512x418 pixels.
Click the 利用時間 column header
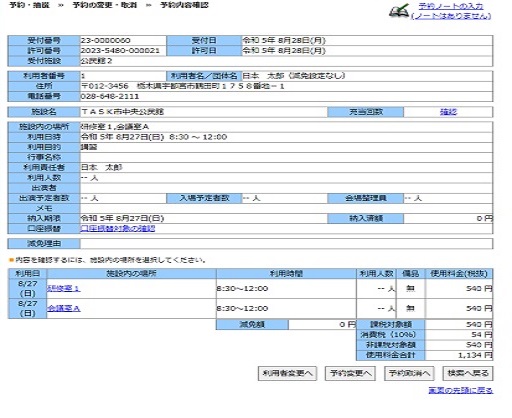(x=286, y=274)
